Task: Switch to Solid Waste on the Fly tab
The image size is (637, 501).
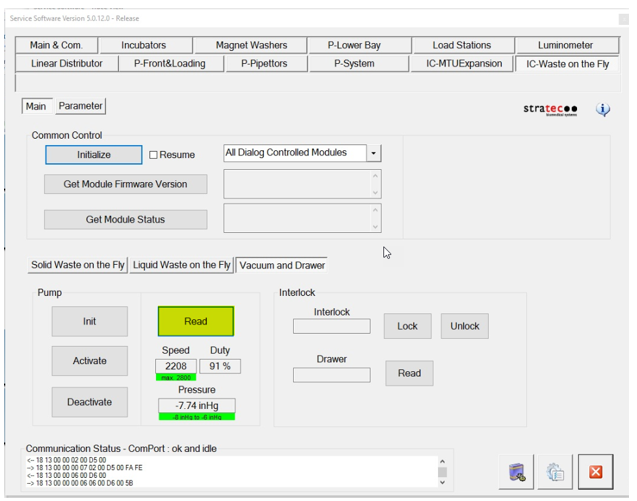Action: point(78,265)
